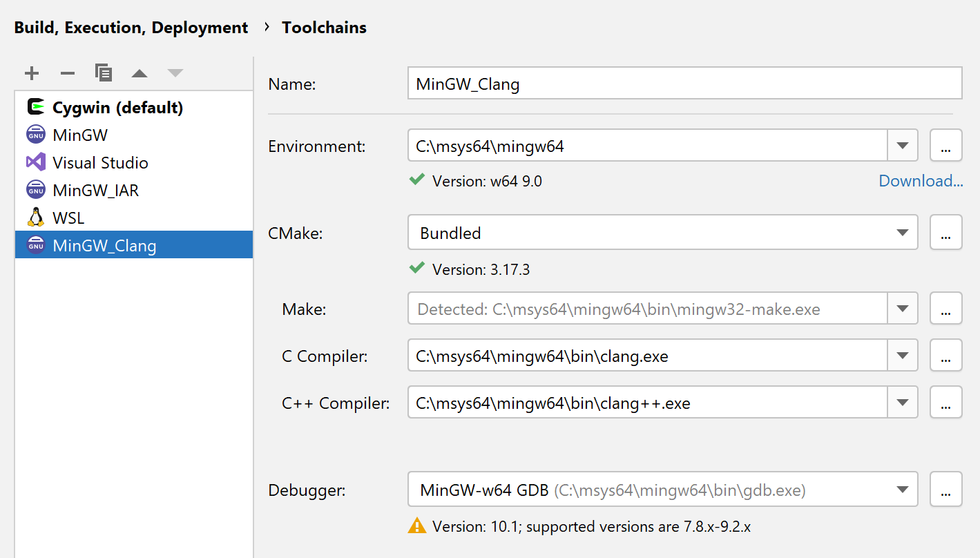Select the MinGW_Clang toolchain

pyautogui.click(x=134, y=245)
